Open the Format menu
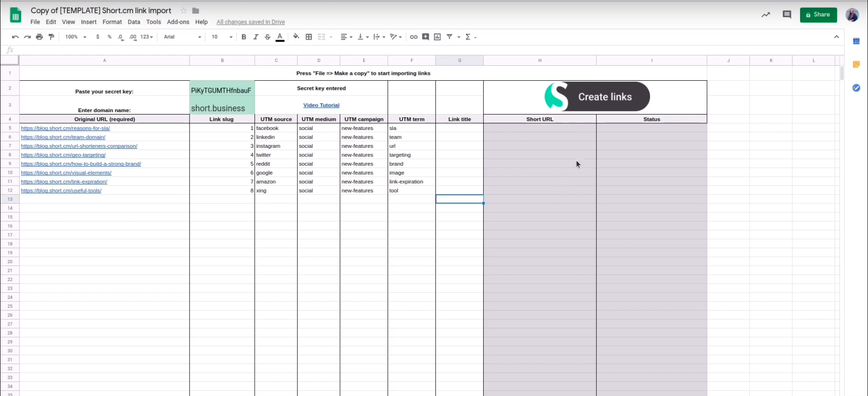The image size is (868, 396). (112, 22)
